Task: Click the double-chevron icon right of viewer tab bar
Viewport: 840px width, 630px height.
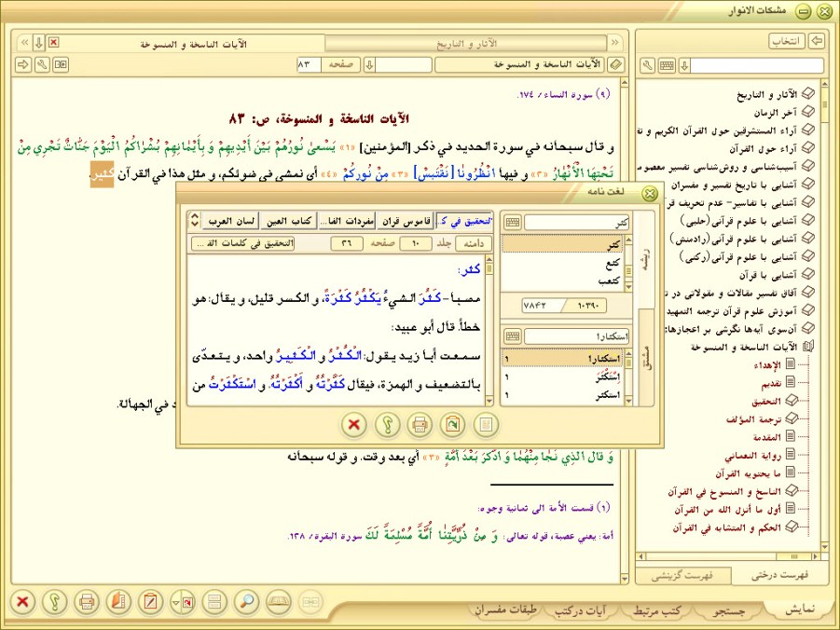Action: tap(615, 42)
